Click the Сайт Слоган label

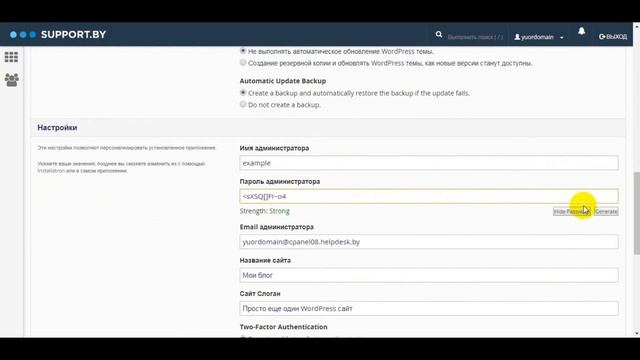[x=260, y=293]
